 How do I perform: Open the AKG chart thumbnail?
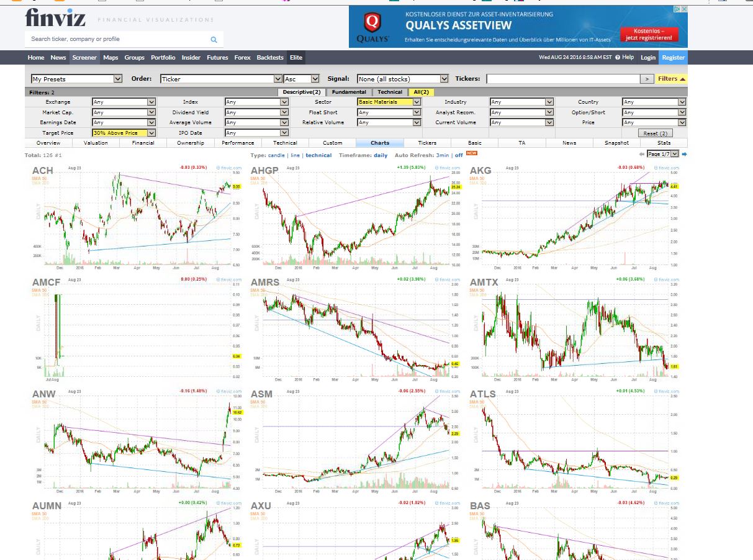[x=575, y=217]
